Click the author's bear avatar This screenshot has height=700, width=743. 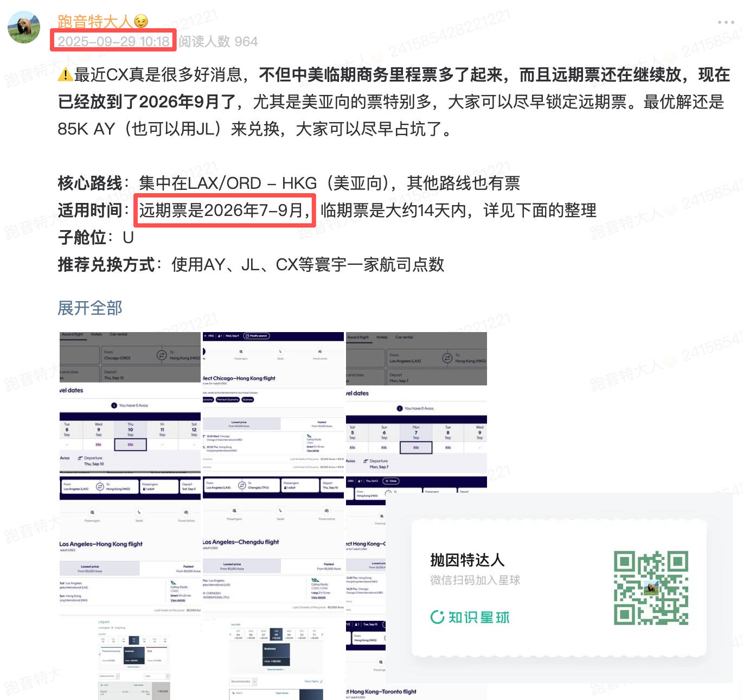pos(24,27)
